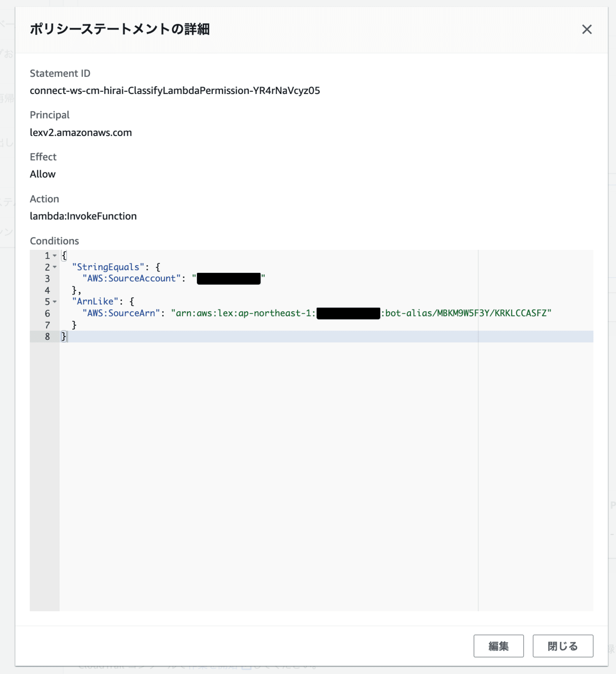
Task: Click the Principal label
Action: [x=50, y=115]
